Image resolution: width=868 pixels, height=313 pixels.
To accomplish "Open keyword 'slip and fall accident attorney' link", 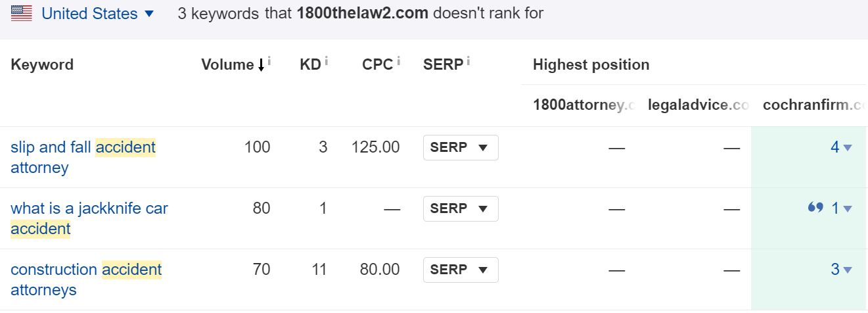I will pos(83,157).
